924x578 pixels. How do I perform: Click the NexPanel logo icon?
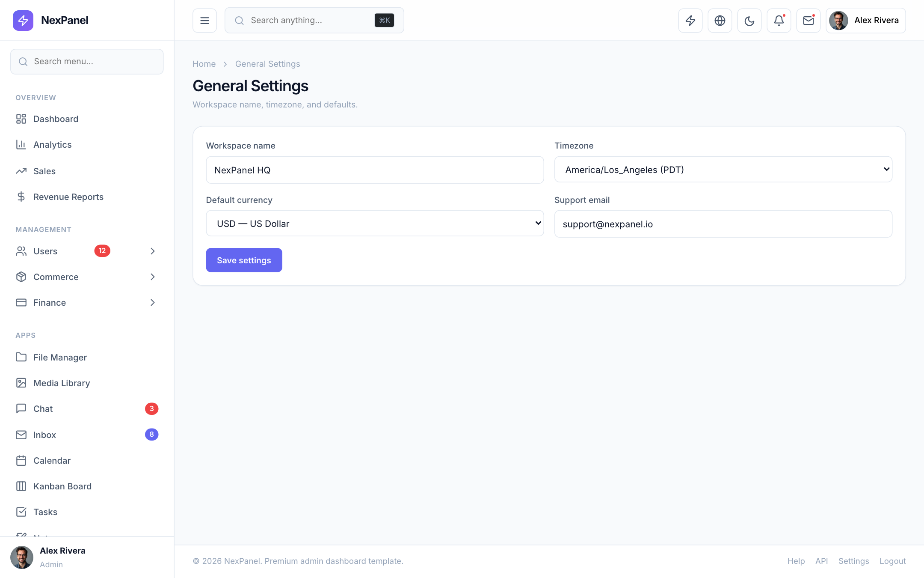23,20
